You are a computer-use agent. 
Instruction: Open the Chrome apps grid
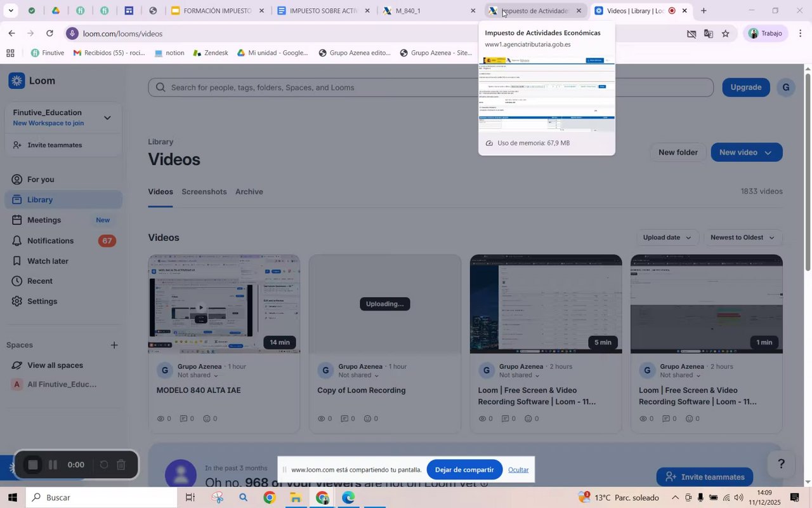10,53
